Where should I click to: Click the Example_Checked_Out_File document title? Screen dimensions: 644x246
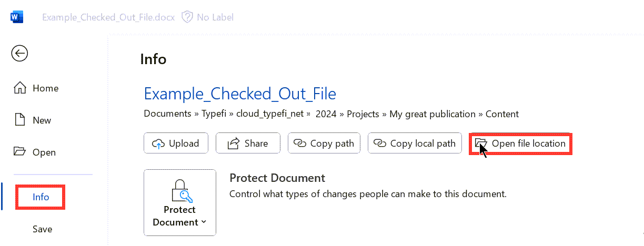(x=240, y=94)
